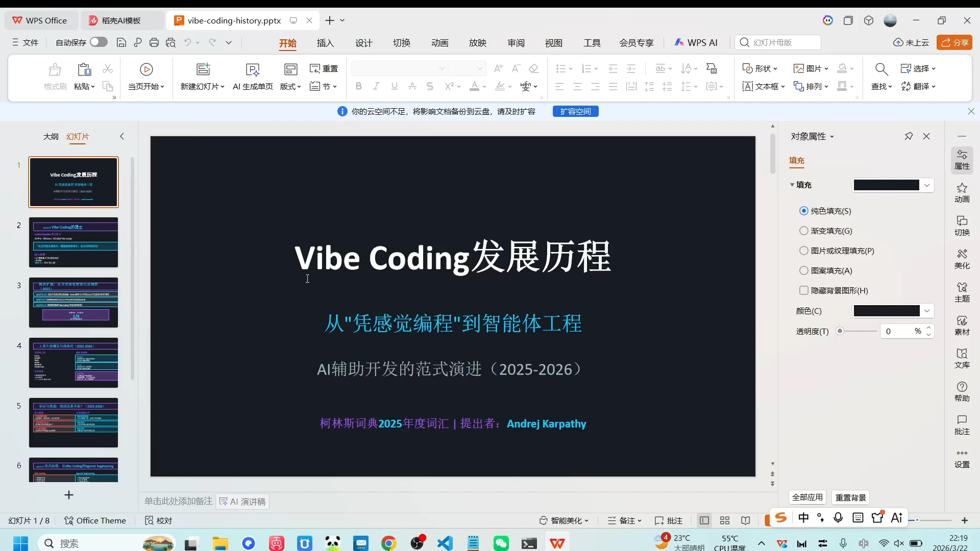This screenshot has width=980, height=551.
Task: Open the 美化 sidebar icon
Action: 962,259
